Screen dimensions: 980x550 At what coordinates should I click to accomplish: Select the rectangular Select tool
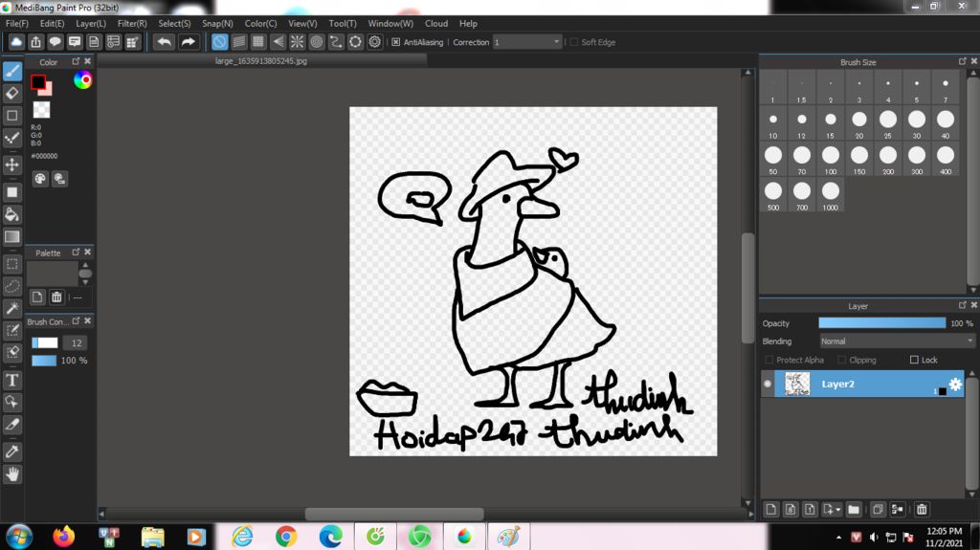(x=11, y=264)
